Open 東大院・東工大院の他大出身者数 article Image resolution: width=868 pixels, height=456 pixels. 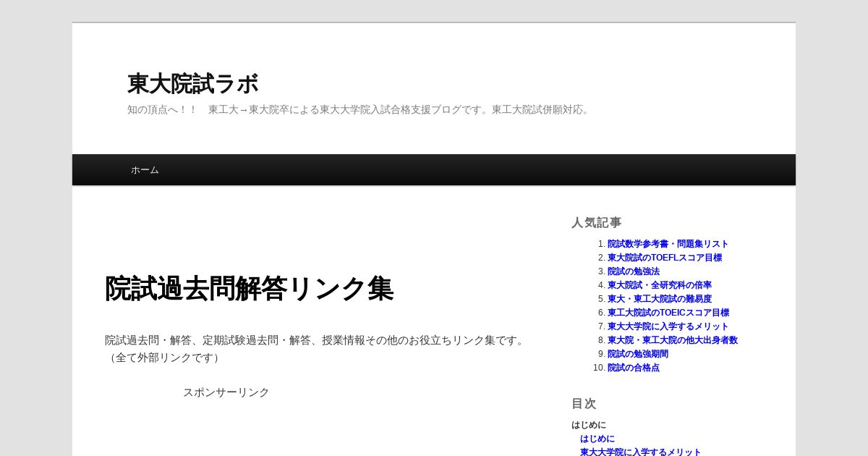pos(673,340)
